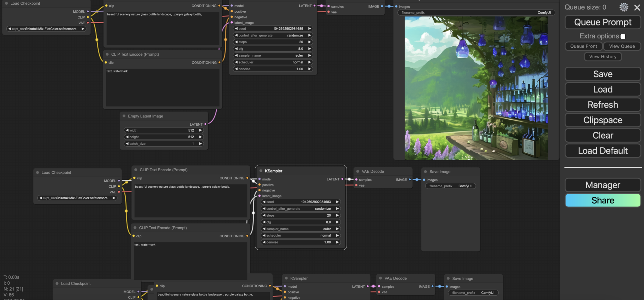The image size is (644, 300).
Task: Click the LATENT output slot on Empty Latent Image
Action: 205,124
